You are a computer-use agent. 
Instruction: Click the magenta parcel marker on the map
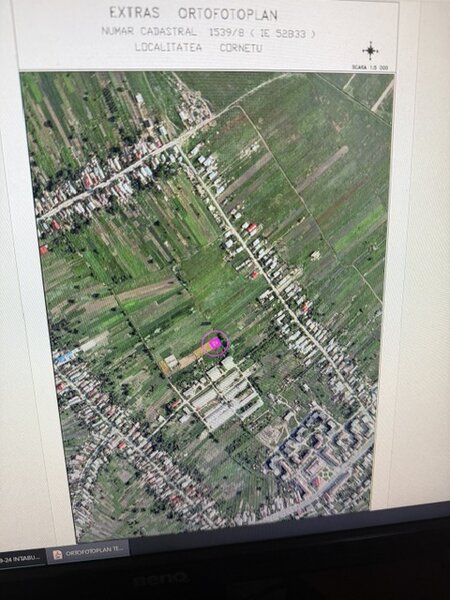click(x=215, y=343)
